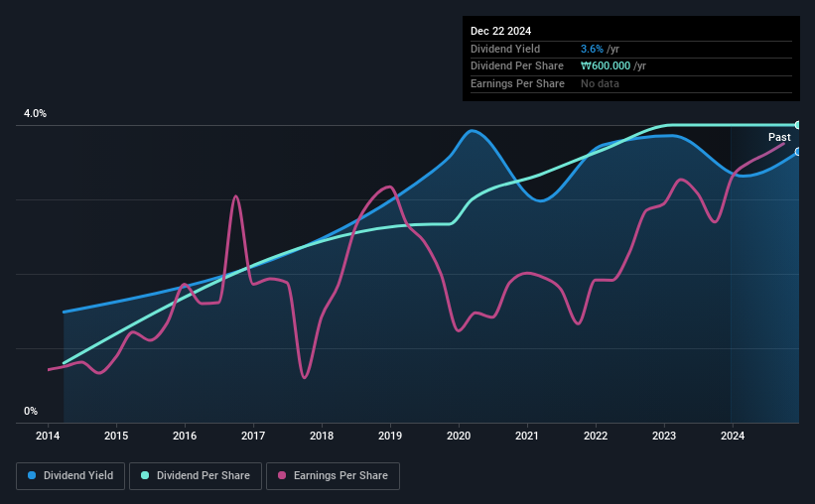Click the tooltip Dividend Yield row label

coord(505,49)
